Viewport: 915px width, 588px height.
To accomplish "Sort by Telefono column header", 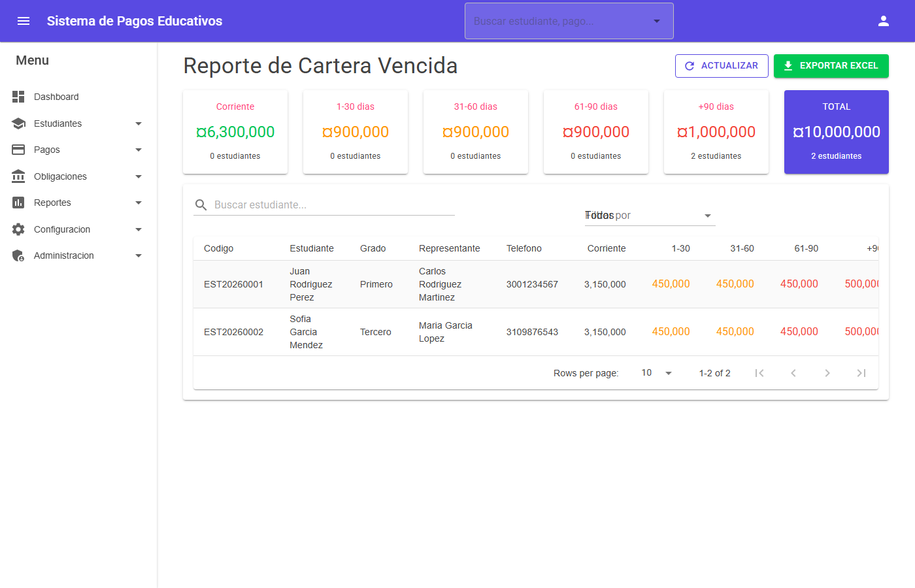I will click(x=524, y=248).
